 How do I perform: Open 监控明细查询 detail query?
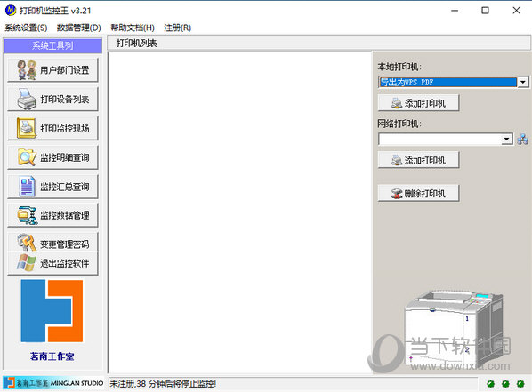click(x=52, y=157)
